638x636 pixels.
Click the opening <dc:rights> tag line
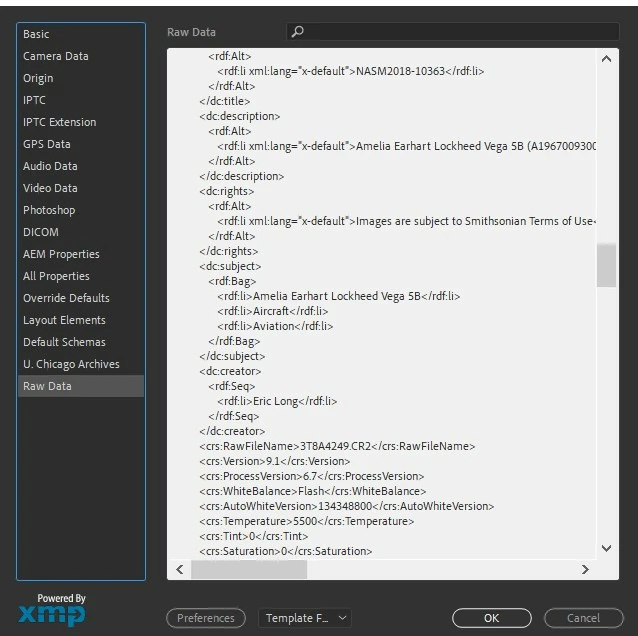pos(227,191)
